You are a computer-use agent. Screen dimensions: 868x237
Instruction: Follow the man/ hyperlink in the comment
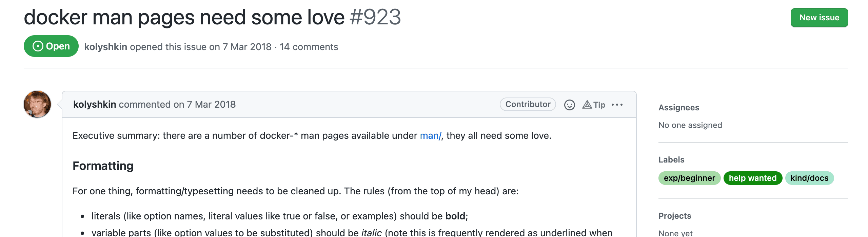(430, 136)
